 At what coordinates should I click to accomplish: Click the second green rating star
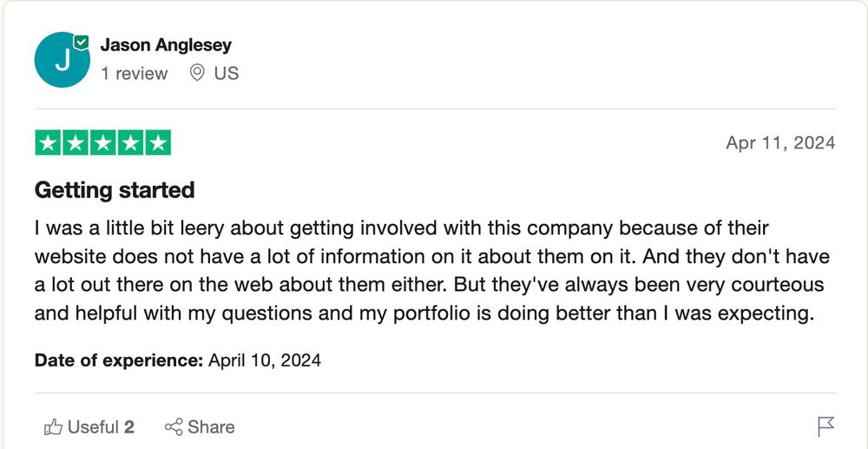76,143
